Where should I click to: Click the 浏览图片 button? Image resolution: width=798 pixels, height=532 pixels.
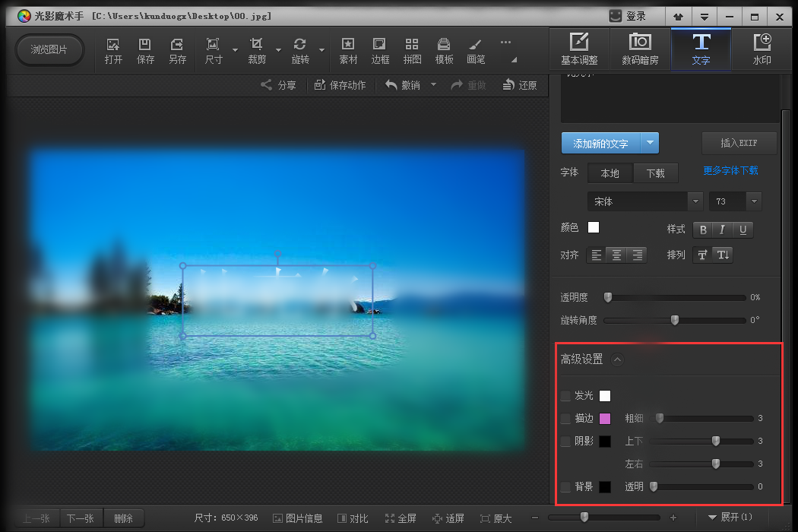point(49,50)
